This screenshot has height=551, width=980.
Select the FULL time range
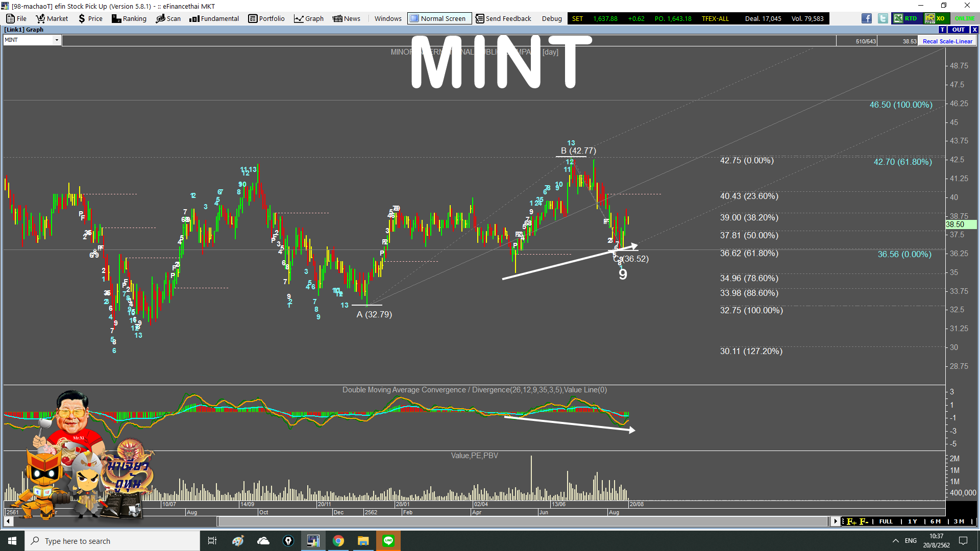pos(886,521)
